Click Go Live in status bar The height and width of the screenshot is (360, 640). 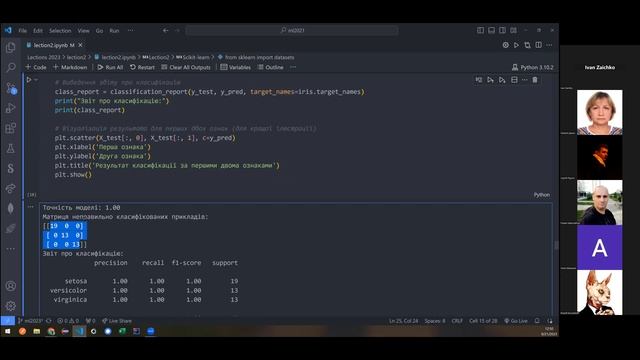516,321
